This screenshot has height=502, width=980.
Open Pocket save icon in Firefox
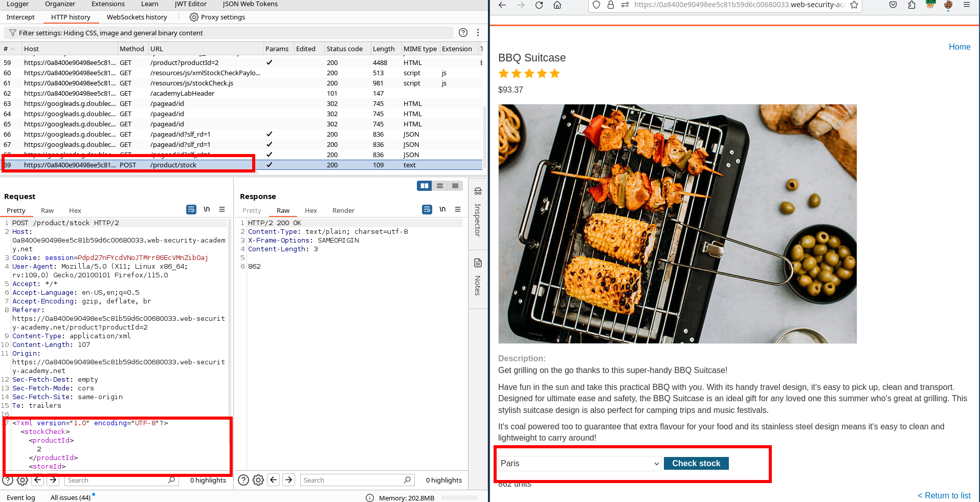click(x=893, y=5)
